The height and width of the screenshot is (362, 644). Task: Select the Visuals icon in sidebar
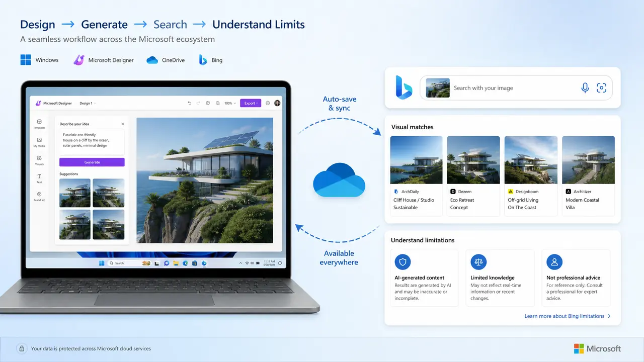(x=39, y=160)
